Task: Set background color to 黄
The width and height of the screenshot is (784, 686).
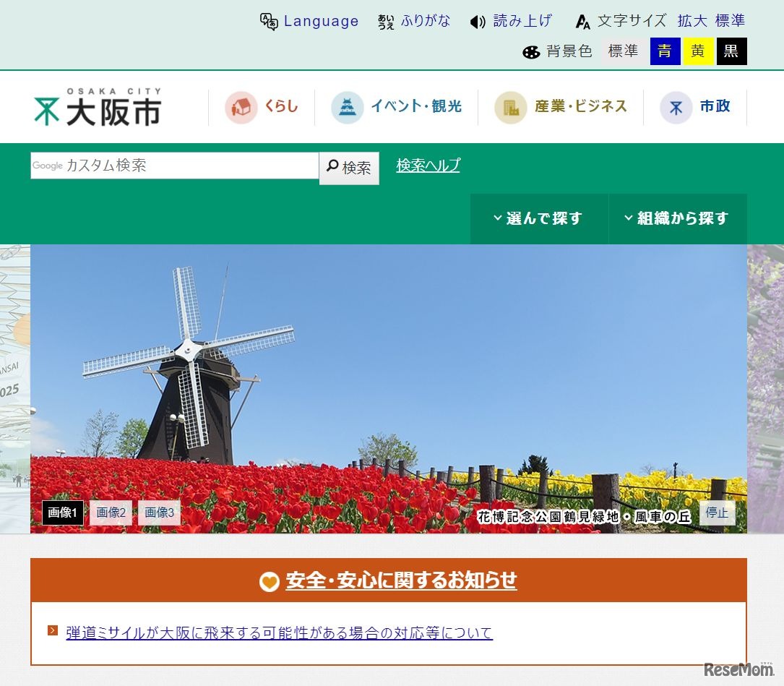Action: [697, 51]
